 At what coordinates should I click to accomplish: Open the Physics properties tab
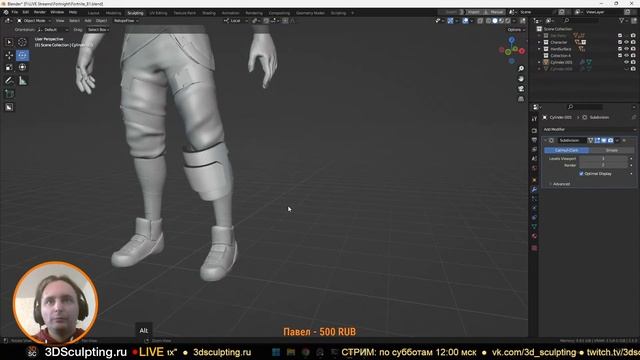click(x=534, y=208)
